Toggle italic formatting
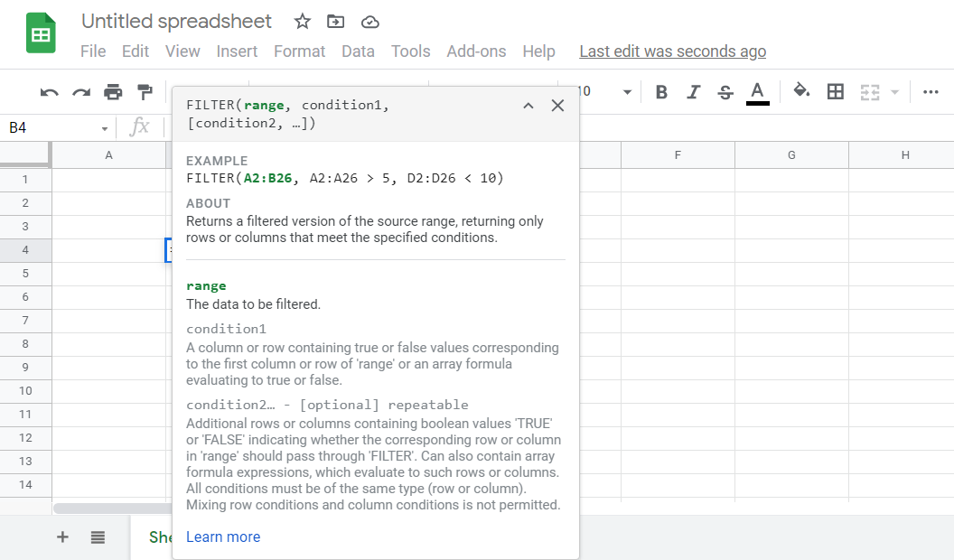Image resolution: width=954 pixels, height=560 pixels. tap(693, 91)
